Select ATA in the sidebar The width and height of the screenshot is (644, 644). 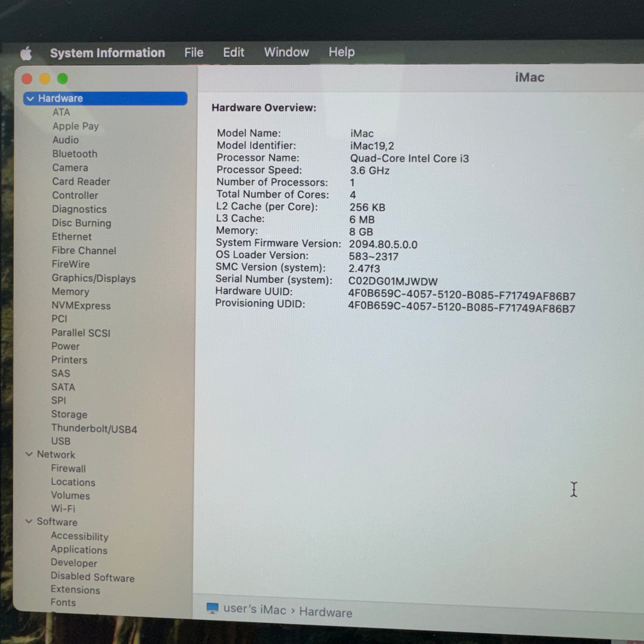(61, 112)
